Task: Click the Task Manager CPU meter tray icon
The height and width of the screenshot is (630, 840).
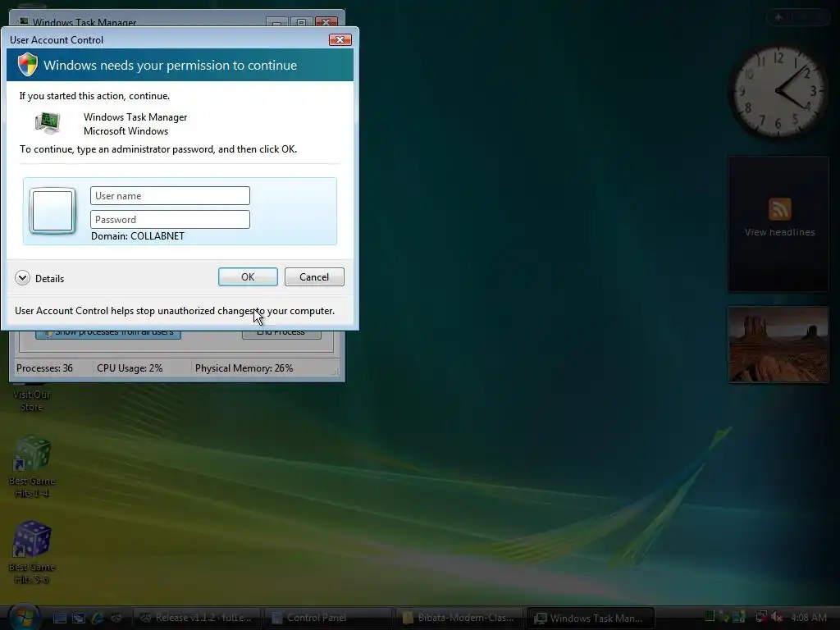Action: click(710, 617)
